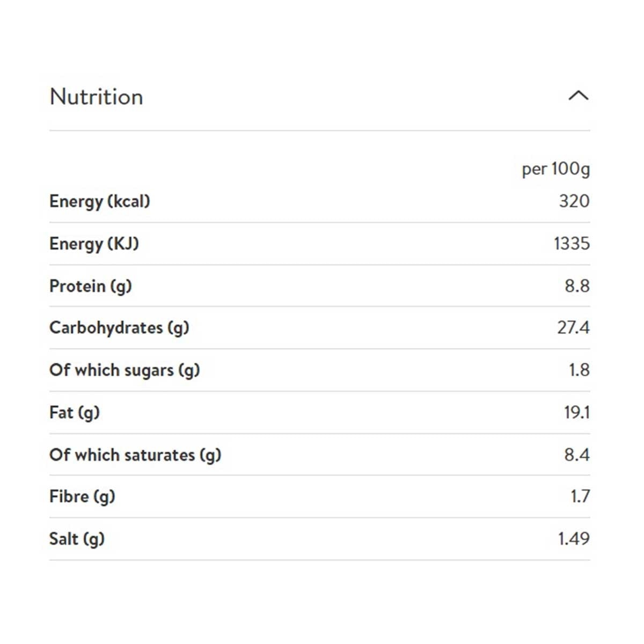644x644 pixels.
Task: Select the Protein (g) row label
Action: (x=91, y=286)
